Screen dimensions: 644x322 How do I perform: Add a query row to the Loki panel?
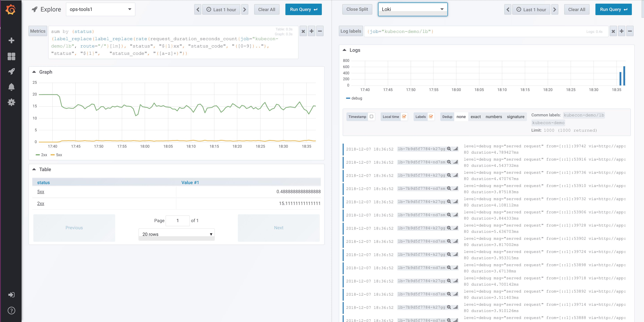(x=621, y=31)
